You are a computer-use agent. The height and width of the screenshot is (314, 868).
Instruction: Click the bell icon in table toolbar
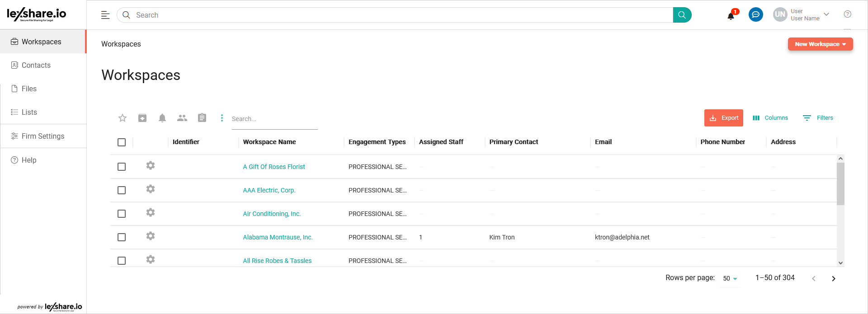pyautogui.click(x=162, y=118)
